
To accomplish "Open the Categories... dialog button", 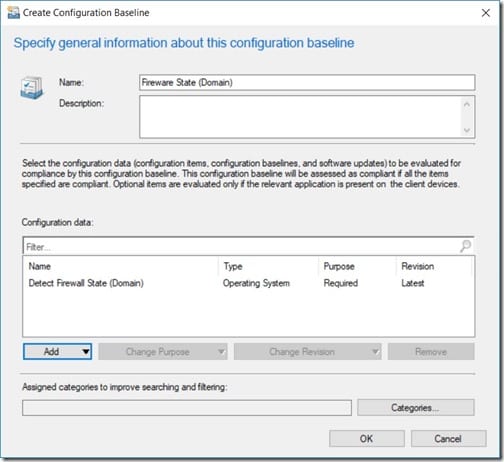I will click(x=416, y=407).
